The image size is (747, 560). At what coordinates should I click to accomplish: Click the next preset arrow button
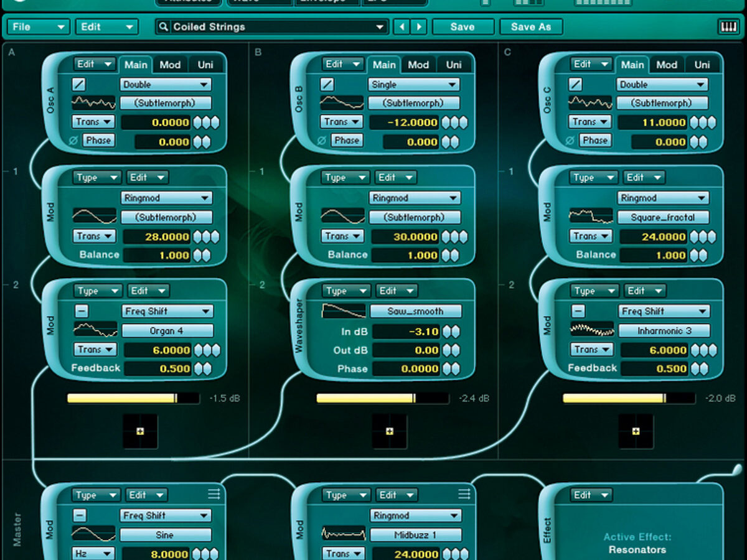tap(419, 27)
